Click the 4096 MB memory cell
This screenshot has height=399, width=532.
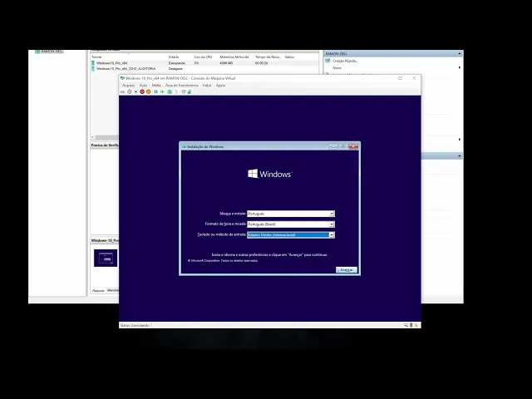coord(226,63)
